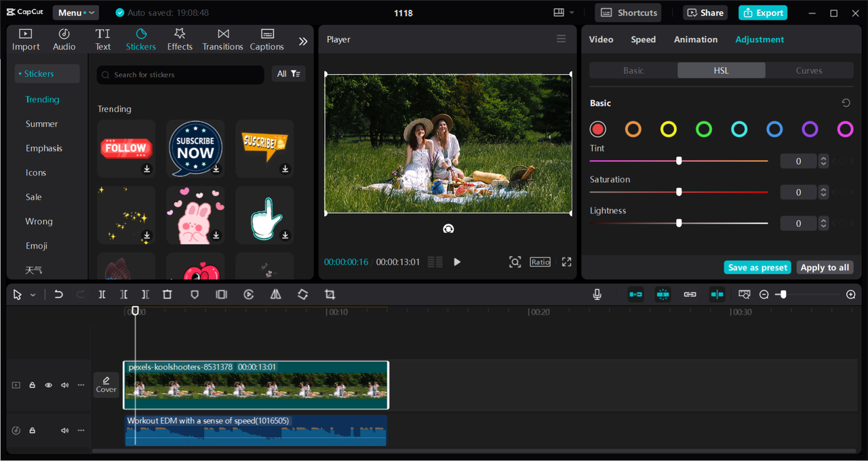This screenshot has height=461, width=868.
Task: Download the SUBSCRIBE NOW sticker
Action: 216,169
